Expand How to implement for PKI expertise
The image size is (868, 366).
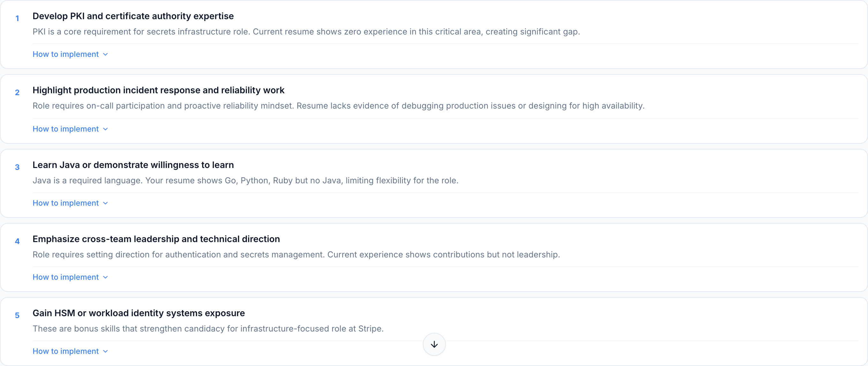tap(66, 54)
